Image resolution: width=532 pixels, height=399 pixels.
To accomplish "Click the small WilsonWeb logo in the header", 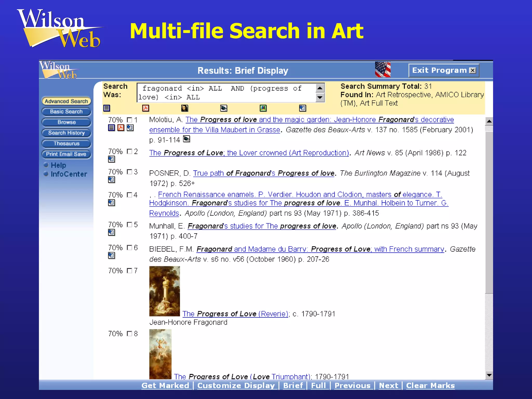I will (x=59, y=70).
